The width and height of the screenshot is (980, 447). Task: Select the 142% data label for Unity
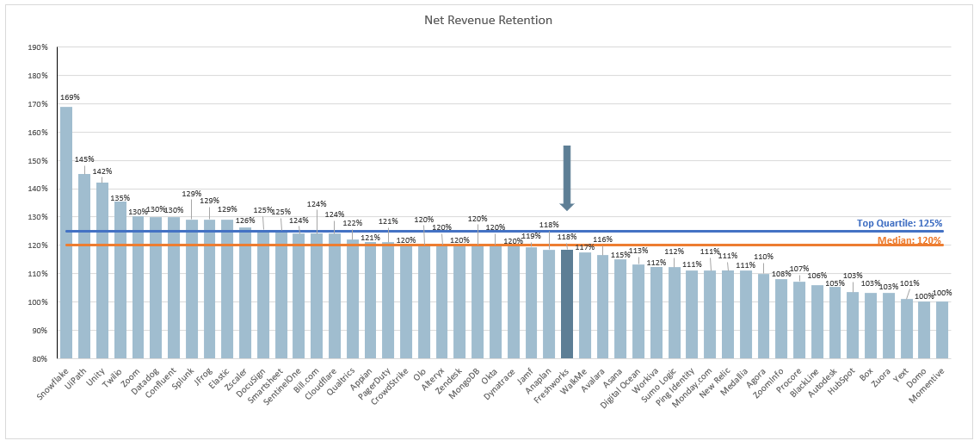pos(102,171)
